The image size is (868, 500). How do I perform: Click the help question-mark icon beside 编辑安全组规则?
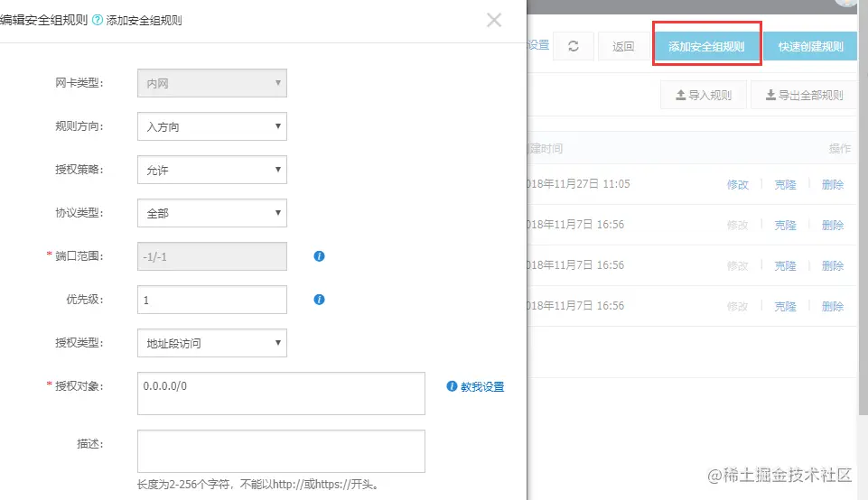click(x=98, y=20)
